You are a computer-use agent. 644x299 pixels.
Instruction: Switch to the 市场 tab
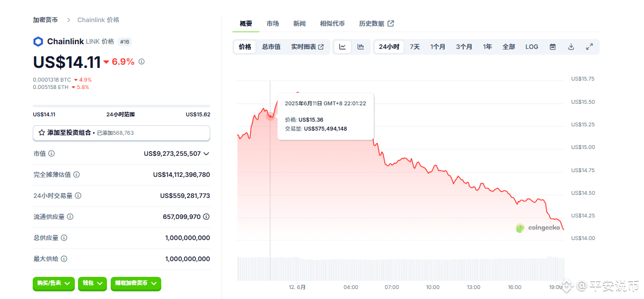tap(272, 24)
